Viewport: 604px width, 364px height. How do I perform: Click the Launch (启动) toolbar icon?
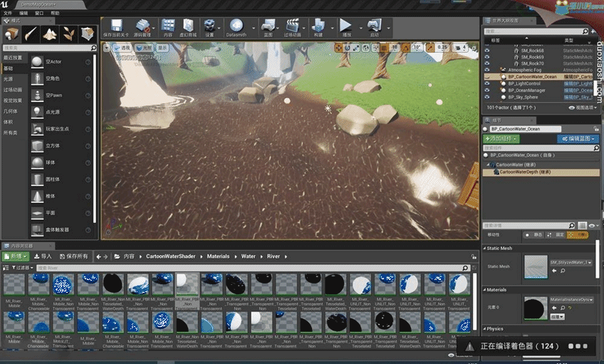375,28
